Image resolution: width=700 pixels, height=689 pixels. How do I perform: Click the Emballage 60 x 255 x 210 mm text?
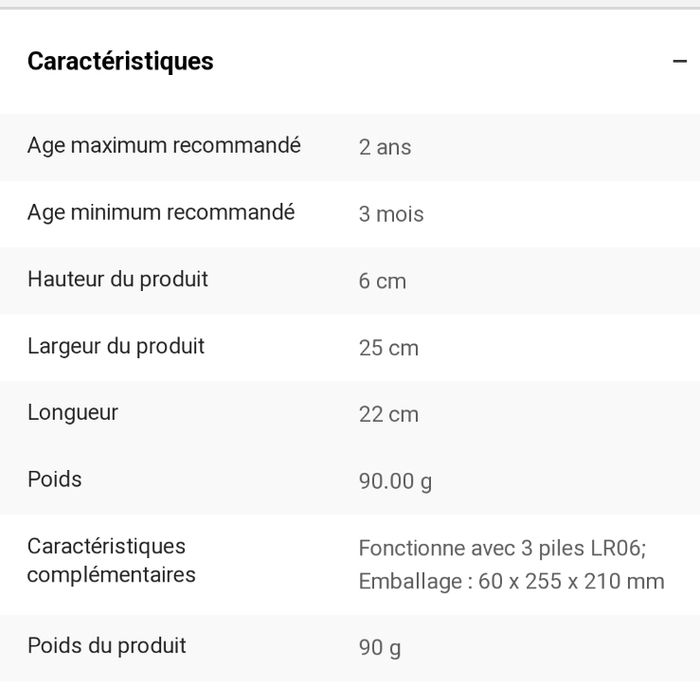point(511,582)
